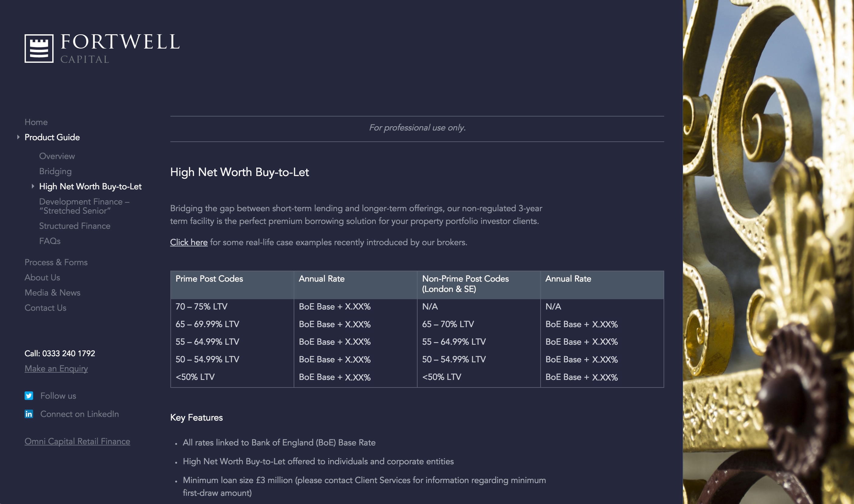Click the arrow beside High Net Worth Buy-to-Let
The height and width of the screenshot is (504, 854).
pyautogui.click(x=33, y=186)
